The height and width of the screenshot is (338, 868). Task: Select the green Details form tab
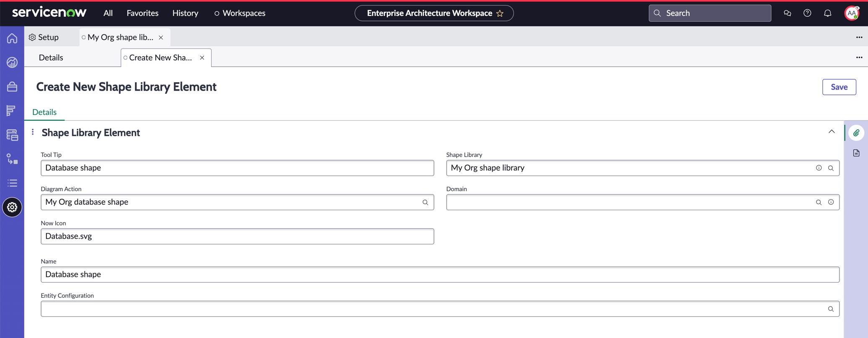point(44,112)
